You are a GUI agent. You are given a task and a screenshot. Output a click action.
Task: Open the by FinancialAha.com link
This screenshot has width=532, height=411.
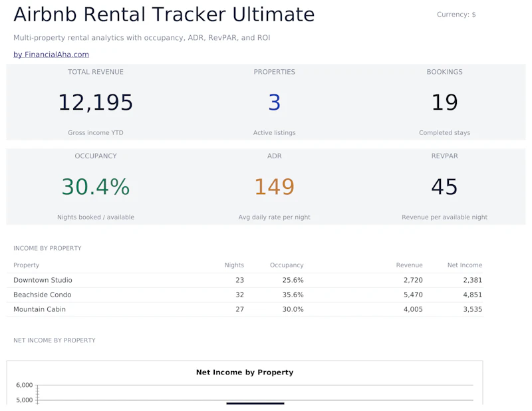pos(51,55)
